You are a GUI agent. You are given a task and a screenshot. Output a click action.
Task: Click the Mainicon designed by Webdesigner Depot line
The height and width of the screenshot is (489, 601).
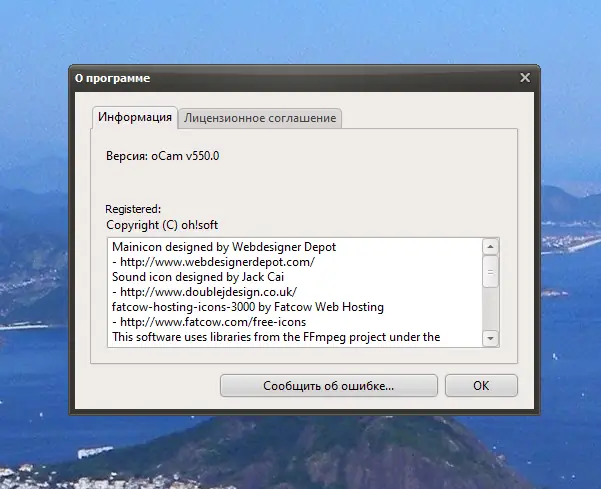tap(224, 247)
